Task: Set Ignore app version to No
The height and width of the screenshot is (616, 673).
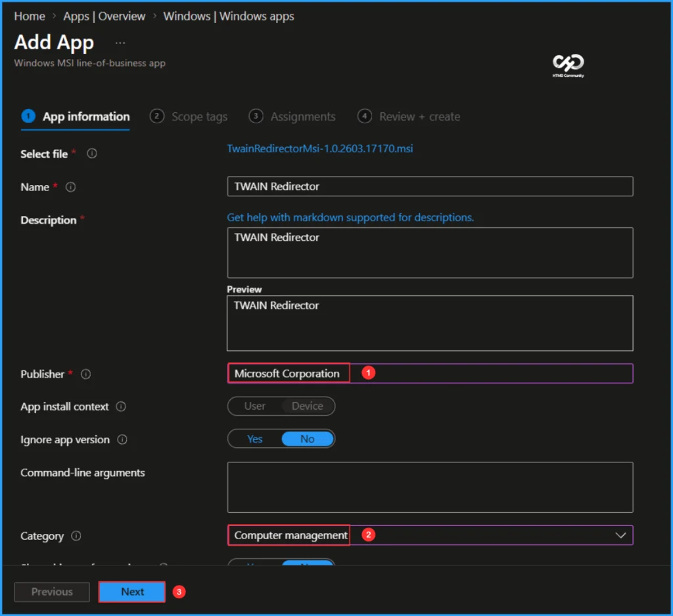Action: click(308, 439)
